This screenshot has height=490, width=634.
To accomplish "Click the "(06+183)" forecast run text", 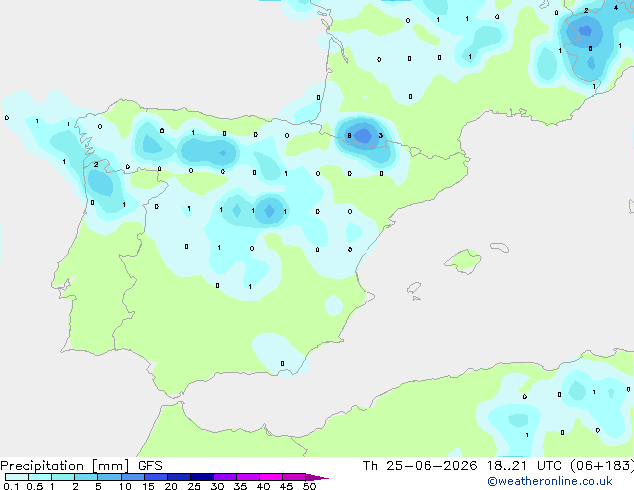I will coord(602,466).
